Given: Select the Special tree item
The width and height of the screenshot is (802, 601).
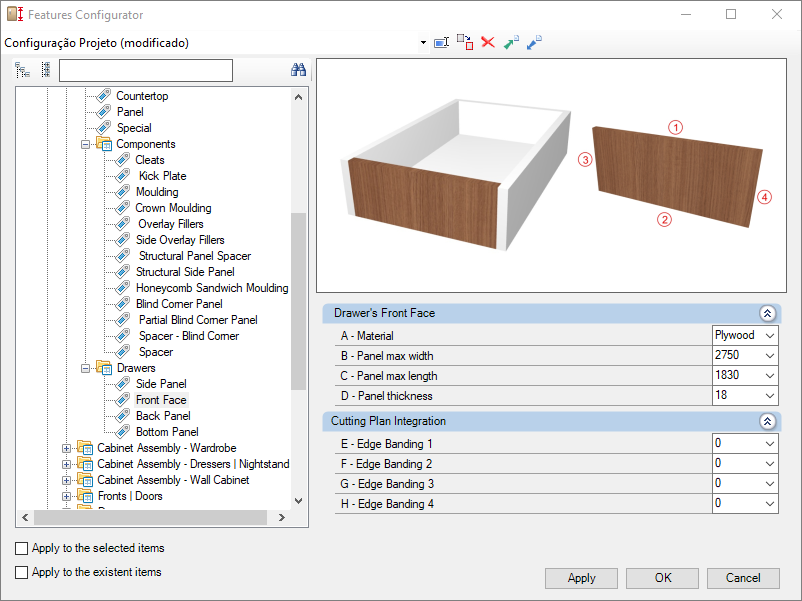Looking at the screenshot, I should pyautogui.click(x=134, y=128).
